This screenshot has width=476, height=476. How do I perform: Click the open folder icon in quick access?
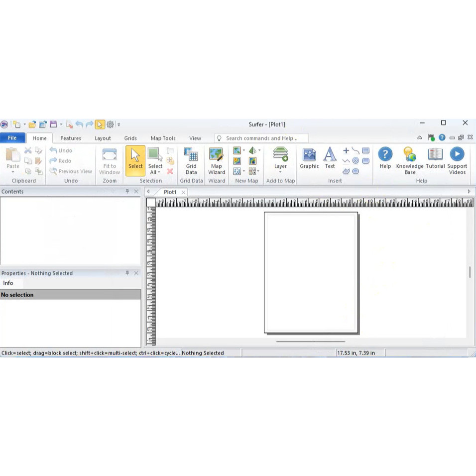click(x=32, y=124)
